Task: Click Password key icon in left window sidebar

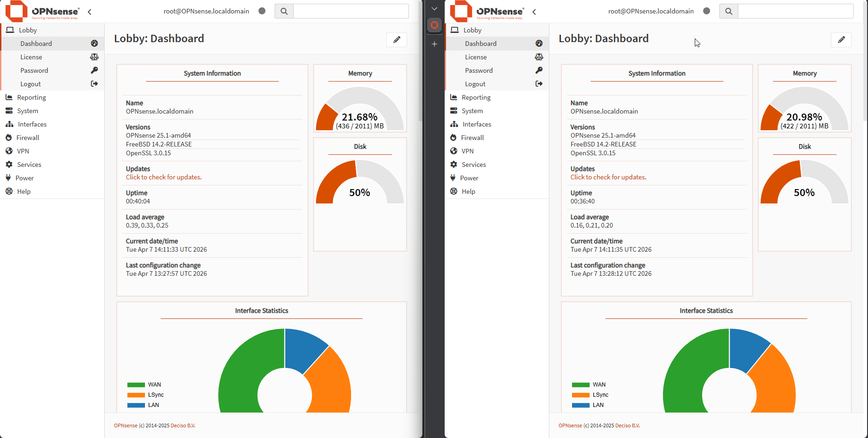Action: coord(94,70)
